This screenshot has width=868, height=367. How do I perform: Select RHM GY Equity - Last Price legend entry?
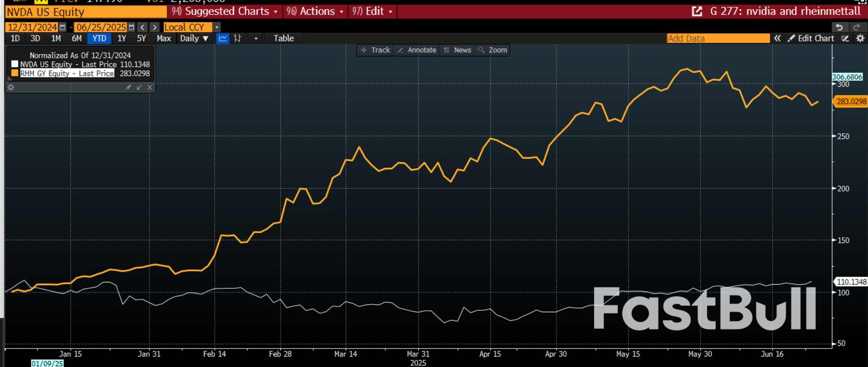pyautogui.click(x=67, y=73)
